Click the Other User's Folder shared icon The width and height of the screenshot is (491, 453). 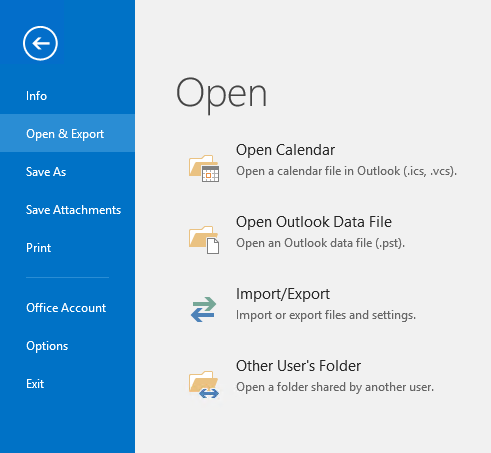(204, 385)
